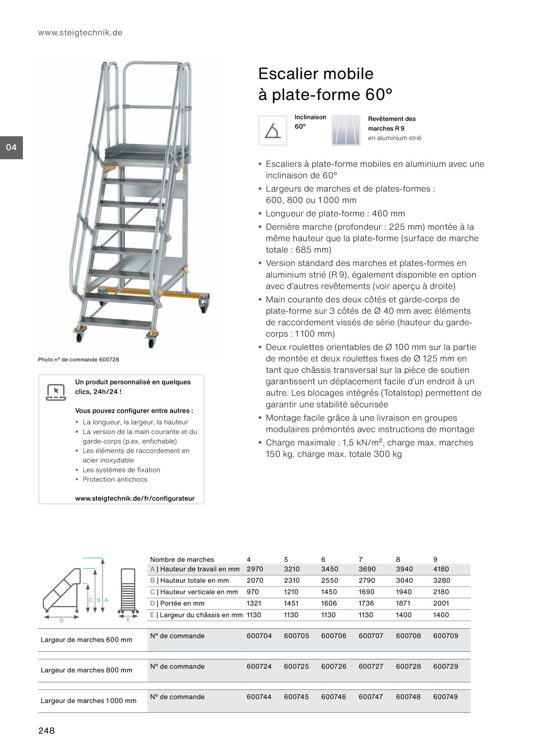Click the title 'Escalier mobile à plate-forme 60°'
Viewport: 534px width, 756px height.
coord(326,84)
